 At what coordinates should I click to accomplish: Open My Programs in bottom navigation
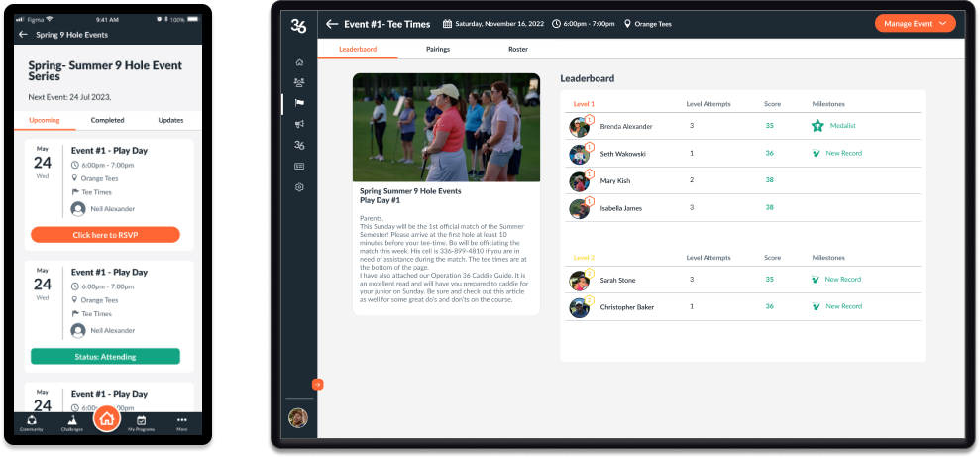click(x=142, y=423)
